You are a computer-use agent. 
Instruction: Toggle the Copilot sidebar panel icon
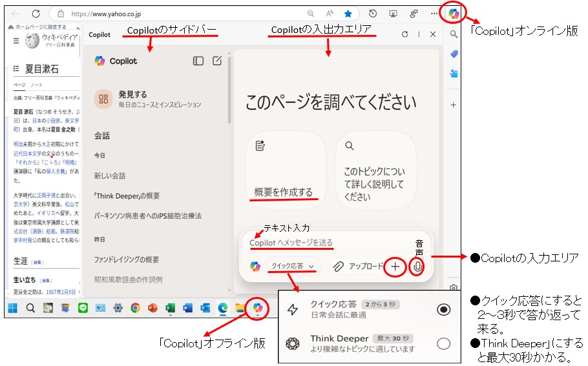tap(198, 61)
